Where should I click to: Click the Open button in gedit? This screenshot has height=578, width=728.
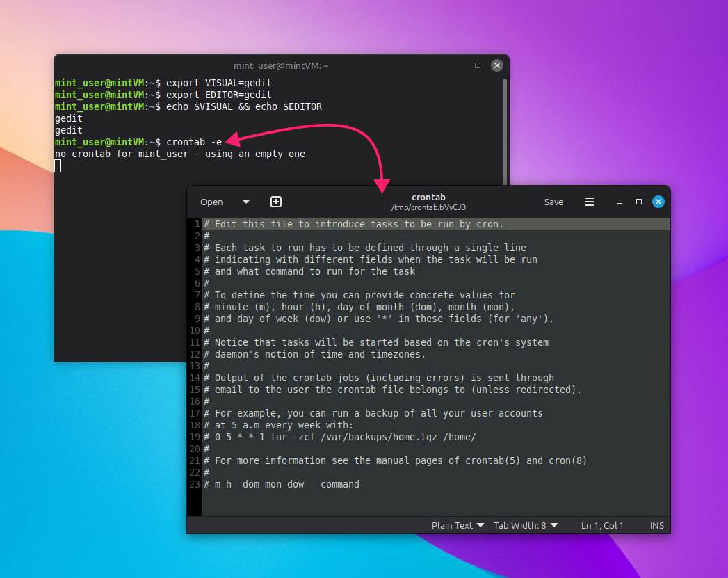[x=211, y=202]
